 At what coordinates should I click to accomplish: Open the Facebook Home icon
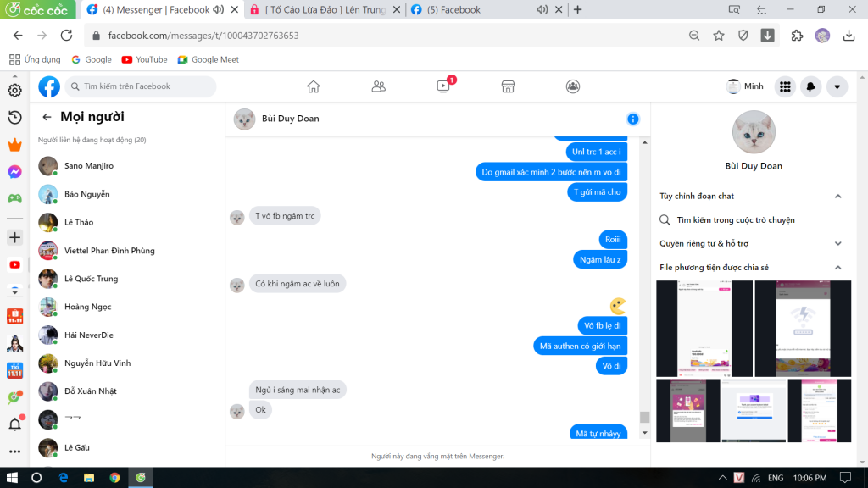314,86
